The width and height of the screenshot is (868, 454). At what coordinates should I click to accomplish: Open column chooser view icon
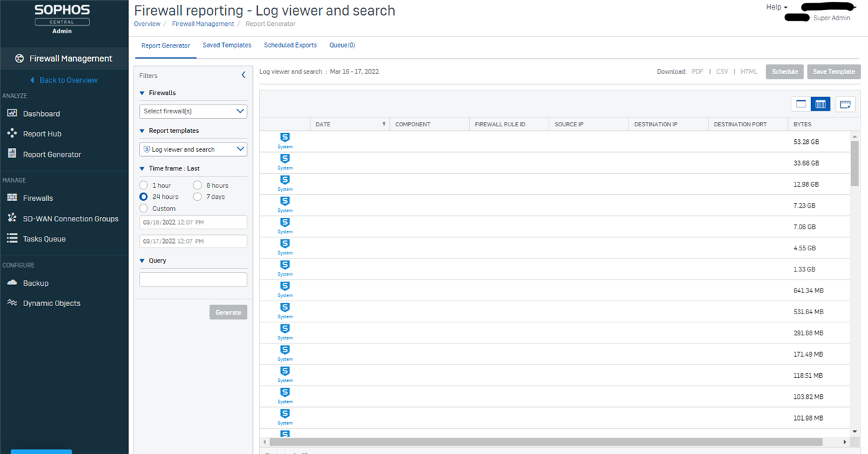(x=845, y=104)
